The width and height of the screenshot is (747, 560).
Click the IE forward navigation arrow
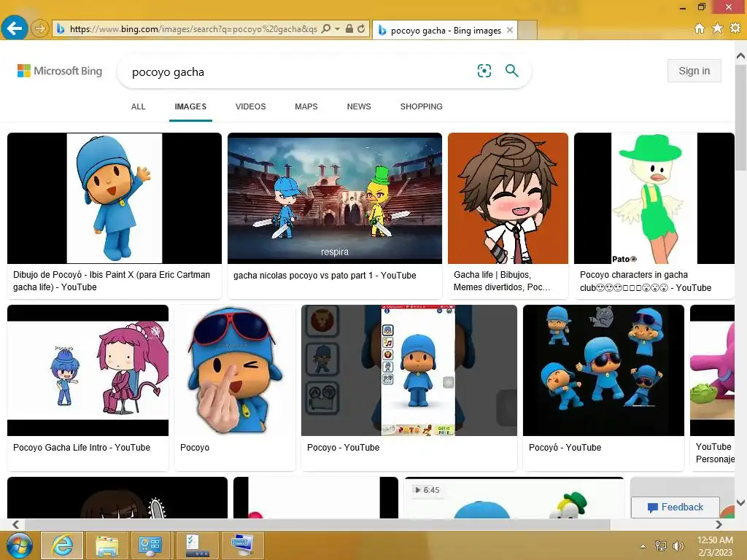(40, 28)
